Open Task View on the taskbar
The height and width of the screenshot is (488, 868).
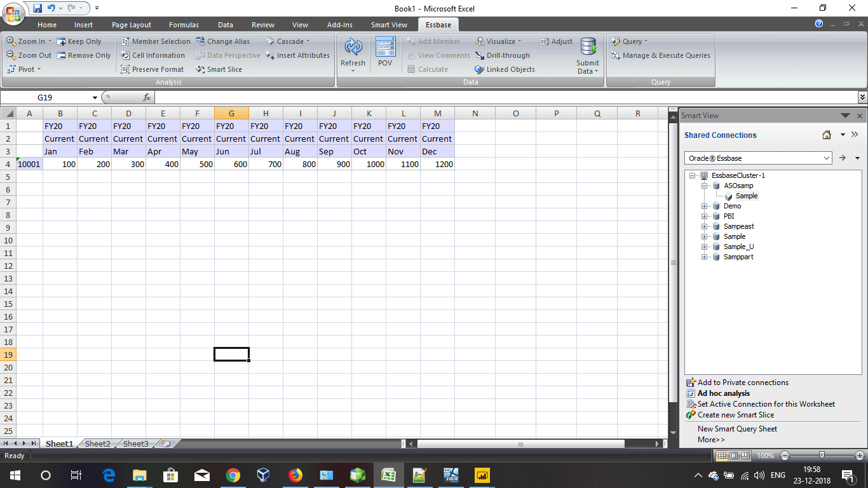(76, 475)
